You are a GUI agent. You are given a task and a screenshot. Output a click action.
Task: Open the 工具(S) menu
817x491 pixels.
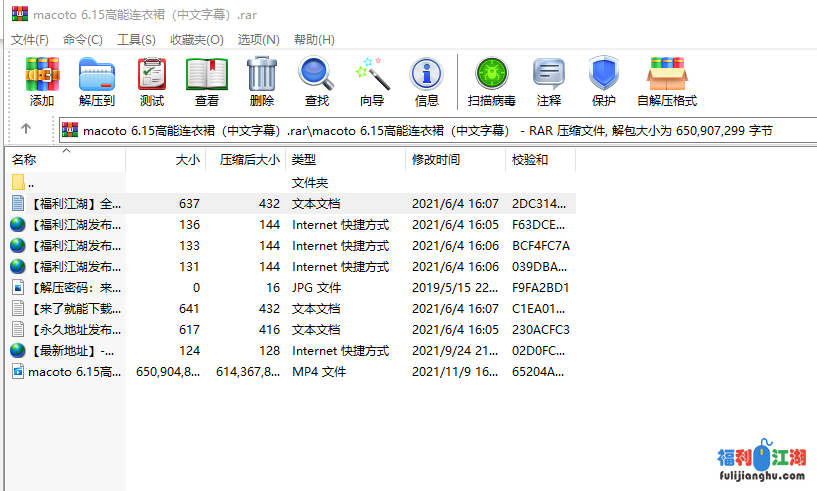point(136,39)
